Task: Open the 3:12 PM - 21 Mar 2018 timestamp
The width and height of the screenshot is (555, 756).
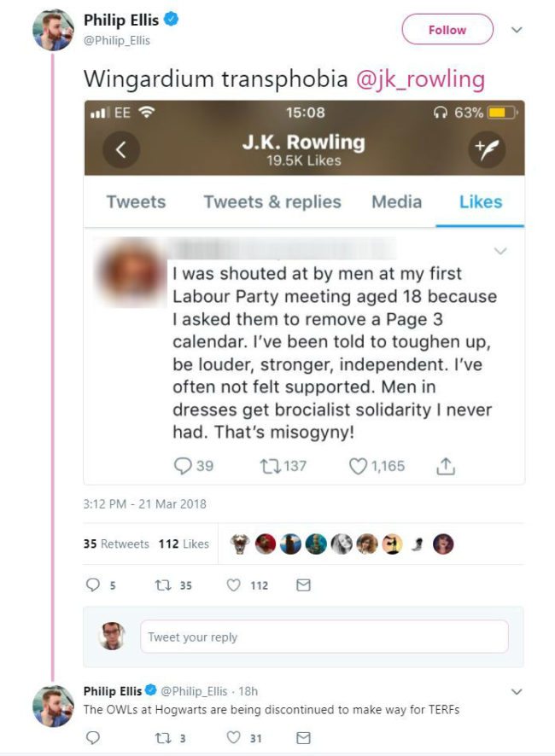Action: click(144, 503)
